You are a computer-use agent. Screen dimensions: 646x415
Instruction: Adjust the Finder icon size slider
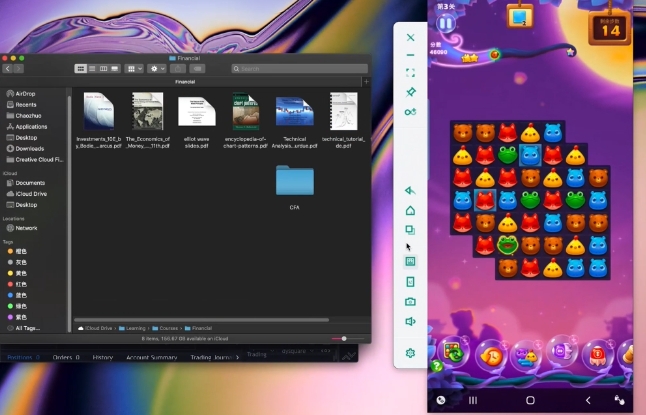coord(343,338)
